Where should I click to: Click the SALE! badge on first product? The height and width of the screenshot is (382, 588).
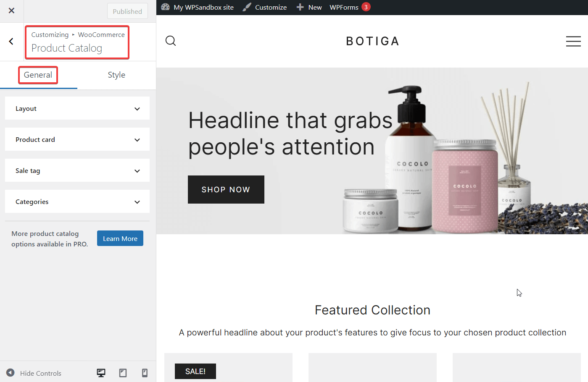tap(195, 372)
